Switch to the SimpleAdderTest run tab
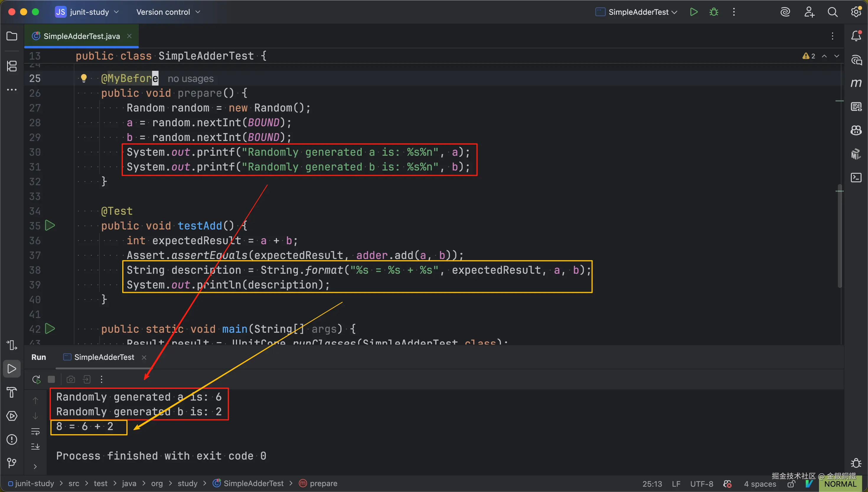Viewport: 868px width, 492px height. click(x=104, y=357)
